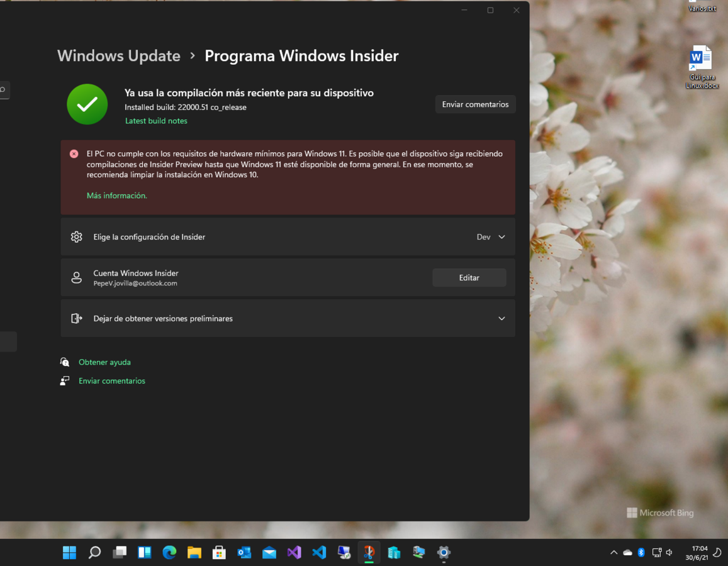Expand Elige la configuración de Insider row
This screenshot has width=728, height=566.
click(x=288, y=236)
